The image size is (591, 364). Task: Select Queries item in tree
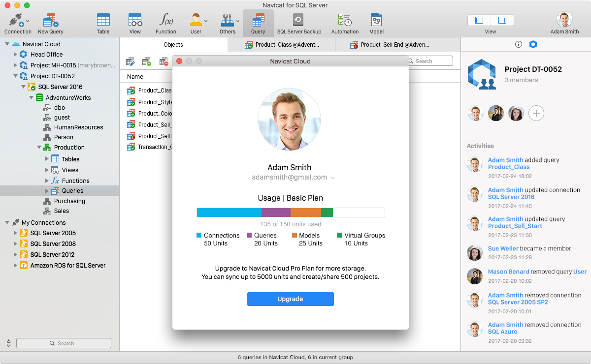pos(72,190)
